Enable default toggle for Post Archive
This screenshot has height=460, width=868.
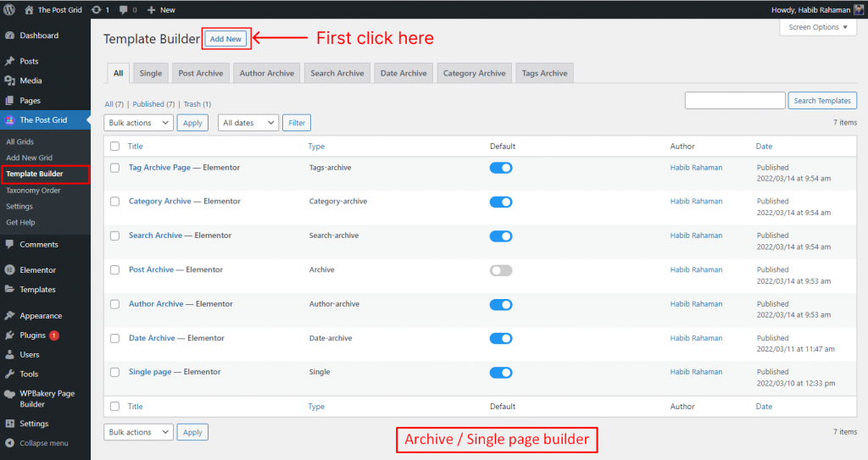[501, 271]
